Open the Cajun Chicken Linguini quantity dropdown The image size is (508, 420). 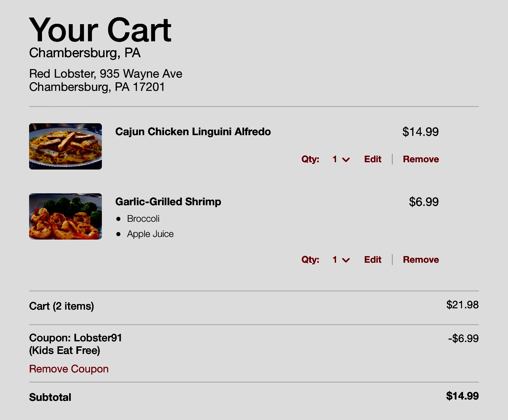pos(341,159)
